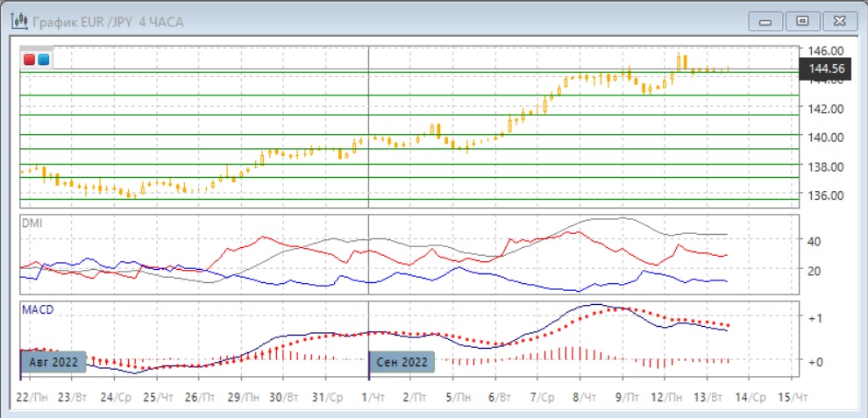Click the 144.56 current price label

point(826,68)
